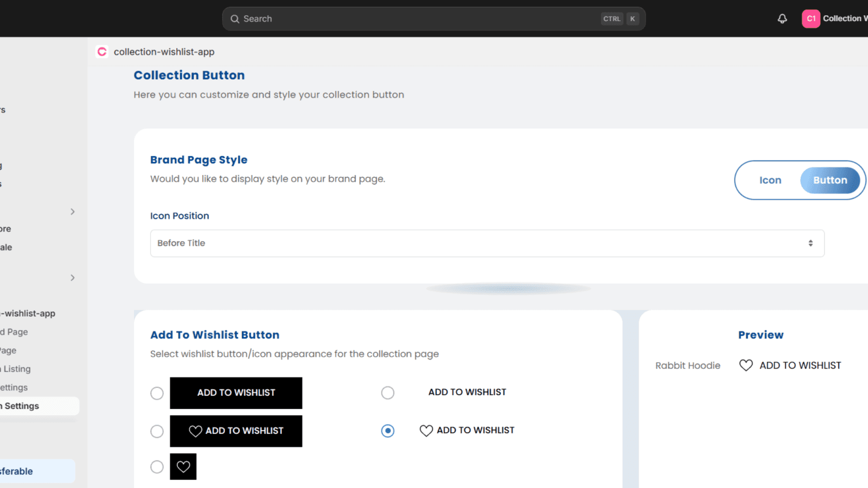The image size is (868, 488).
Task: Click the pink C1 account avatar
Action: [x=810, y=18]
